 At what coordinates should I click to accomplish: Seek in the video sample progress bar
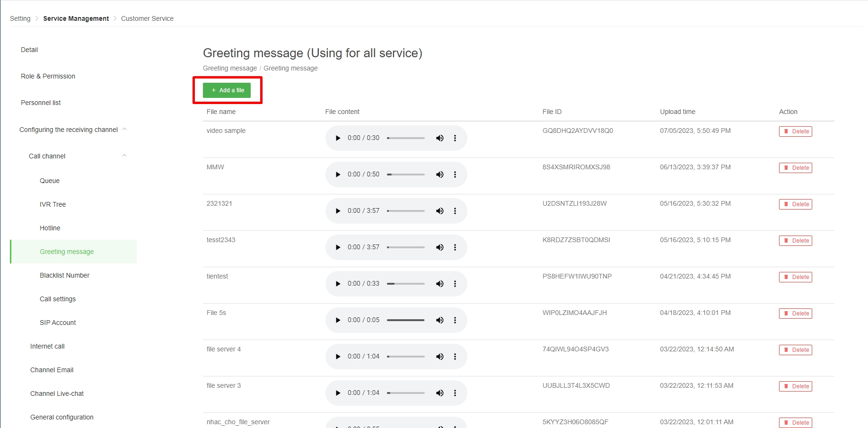(405, 138)
